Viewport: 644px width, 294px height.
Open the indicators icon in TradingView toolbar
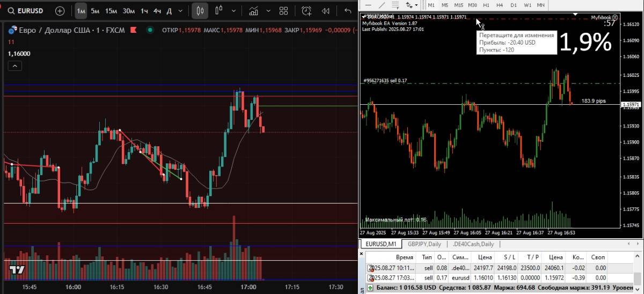tap(253, 11)
